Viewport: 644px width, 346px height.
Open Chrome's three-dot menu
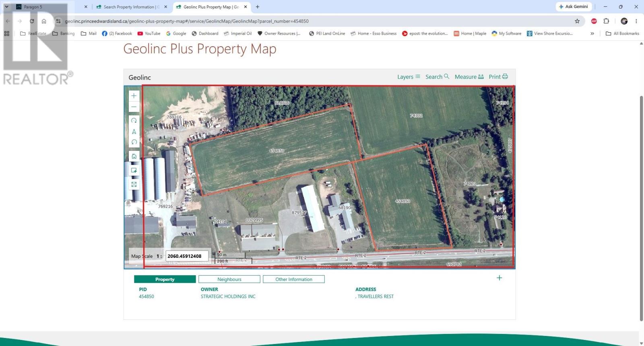[636, 21]
